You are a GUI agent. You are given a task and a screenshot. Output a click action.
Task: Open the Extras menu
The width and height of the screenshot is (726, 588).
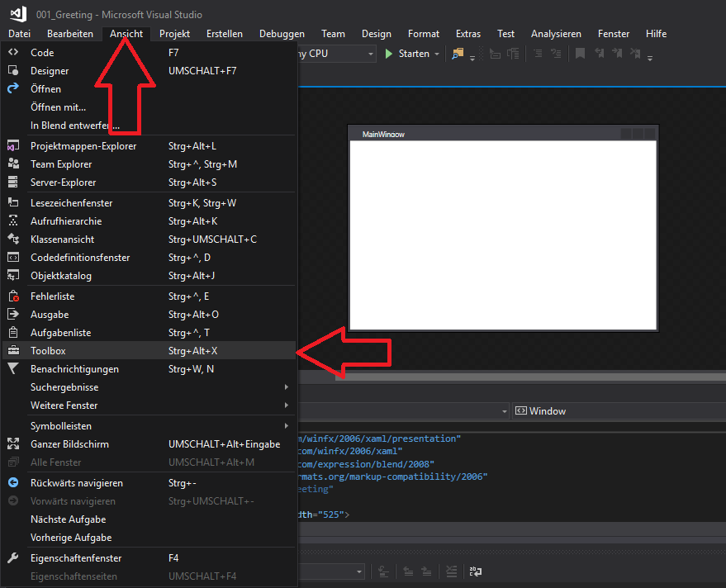pyautogui.click(x=468, y=34)
